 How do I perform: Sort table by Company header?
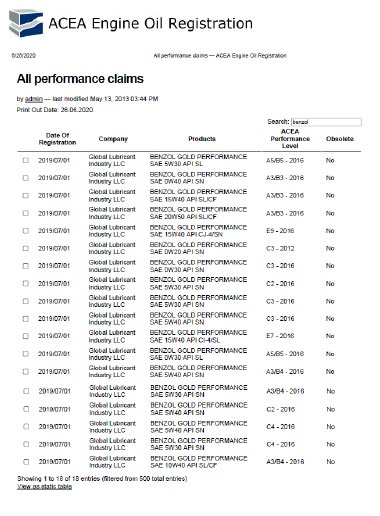pyautogui.click(x=113, y=139)
